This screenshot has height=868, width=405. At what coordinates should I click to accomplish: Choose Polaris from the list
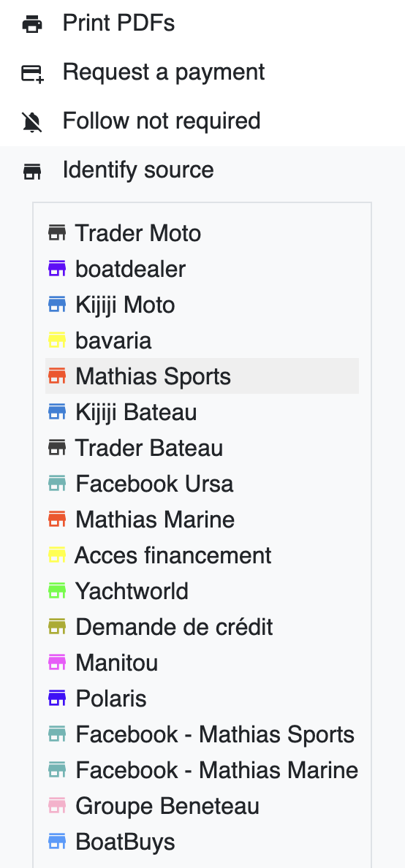[202, 698]
